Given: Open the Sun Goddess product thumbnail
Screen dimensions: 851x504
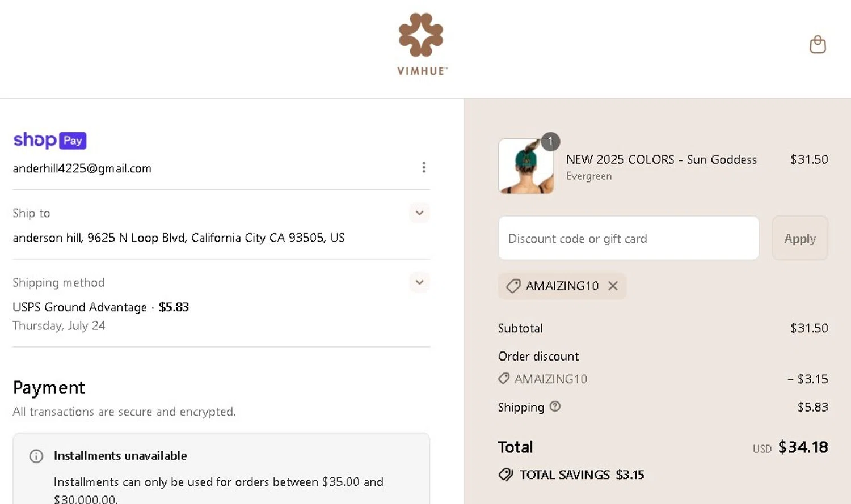Looking at the screenshot, I should point(526,166).
